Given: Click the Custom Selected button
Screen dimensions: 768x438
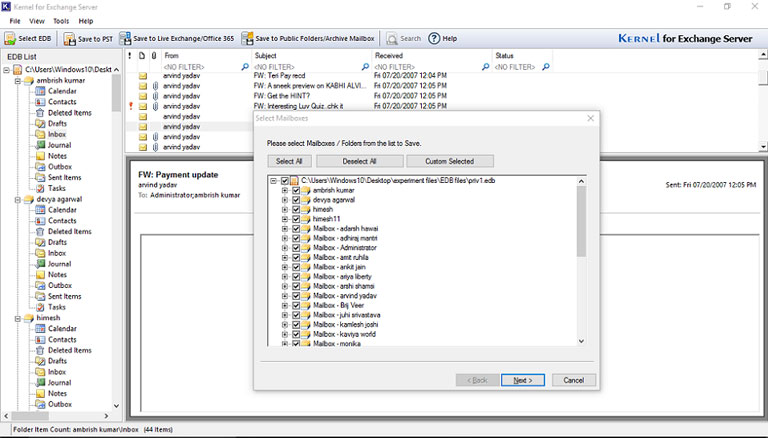Looking at the screenshot, I should coord(450,161).
